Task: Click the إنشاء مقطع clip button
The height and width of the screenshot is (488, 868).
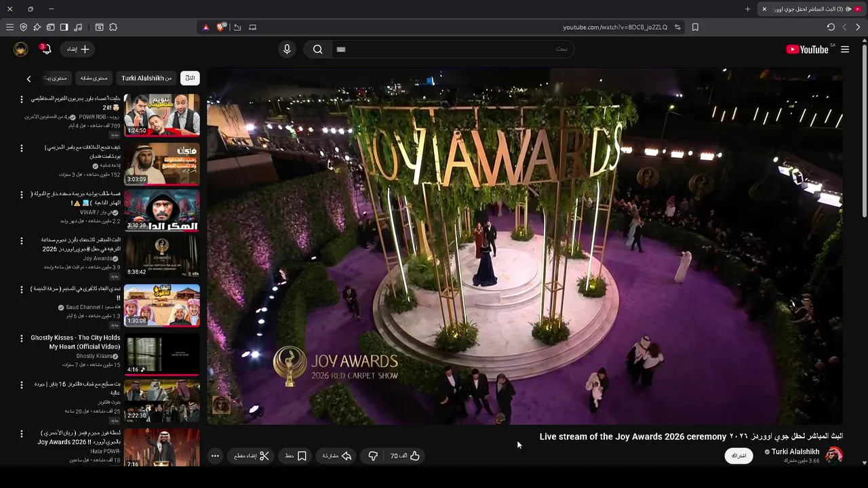Action: [252, 456]
